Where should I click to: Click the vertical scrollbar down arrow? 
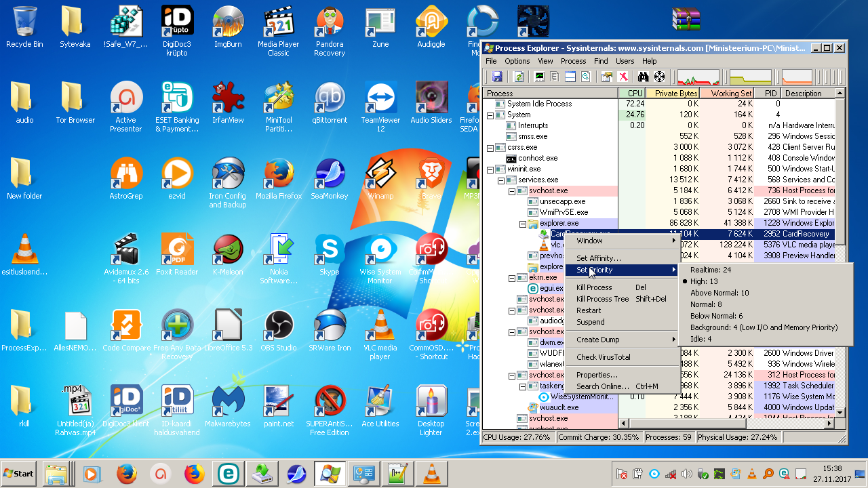(840, 412)
